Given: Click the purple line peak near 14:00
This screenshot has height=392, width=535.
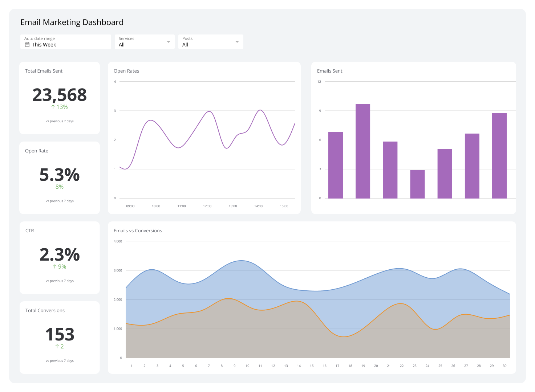Looking at the screenshot, I should (x=260, y=110).
